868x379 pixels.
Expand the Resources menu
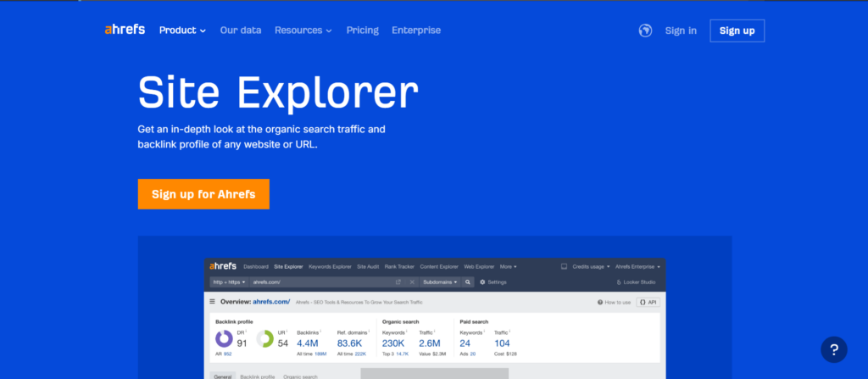(x=303, y=31)
